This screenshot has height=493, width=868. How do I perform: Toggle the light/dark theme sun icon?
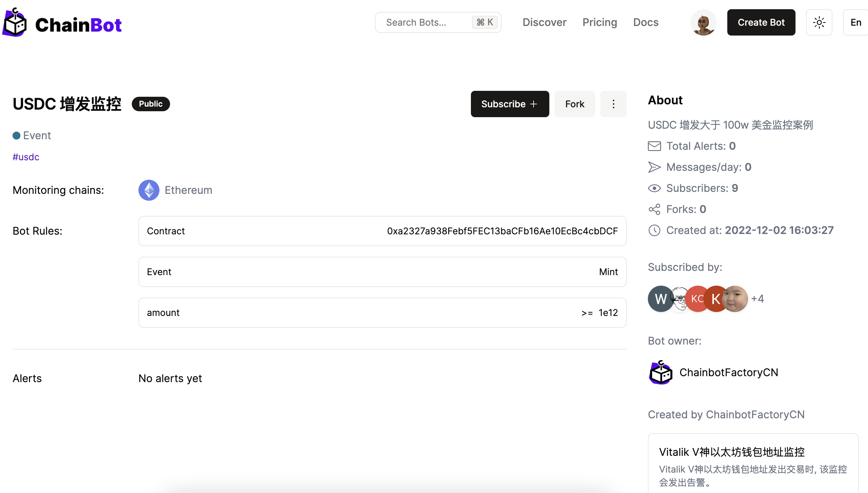819,22
